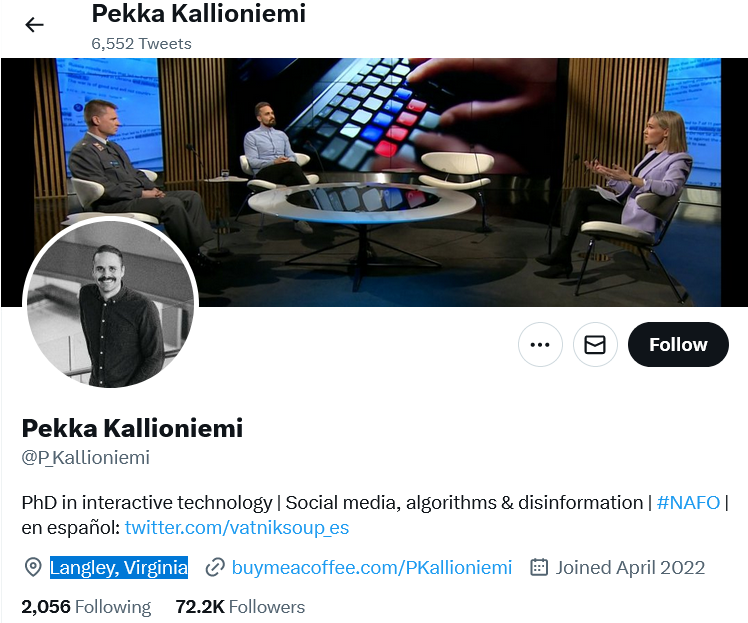Visit the buymeacoffee.com/PKallioniemi link

(372, 568)
